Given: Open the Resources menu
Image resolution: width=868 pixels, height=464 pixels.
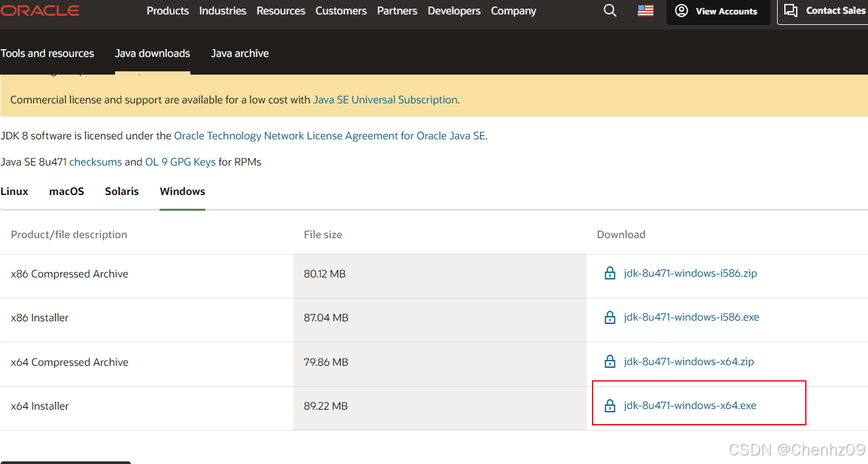Looking at the screenshot, I should click(281, 10).
